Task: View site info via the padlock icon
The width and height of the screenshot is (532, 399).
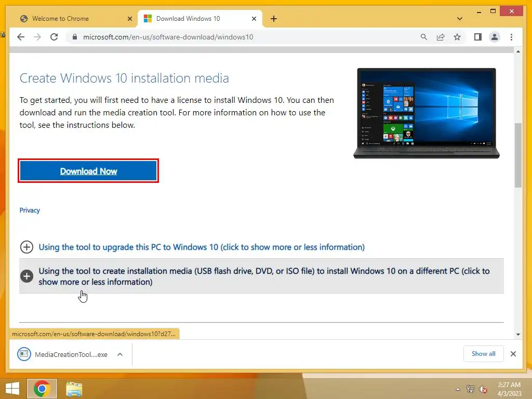Action: point(75,37)
